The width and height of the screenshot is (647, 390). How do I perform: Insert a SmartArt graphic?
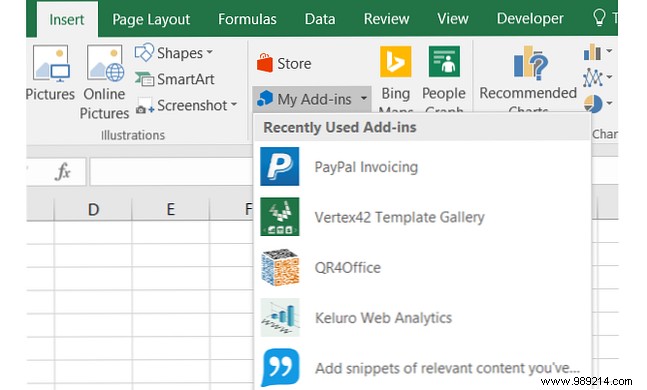(175, 79)
